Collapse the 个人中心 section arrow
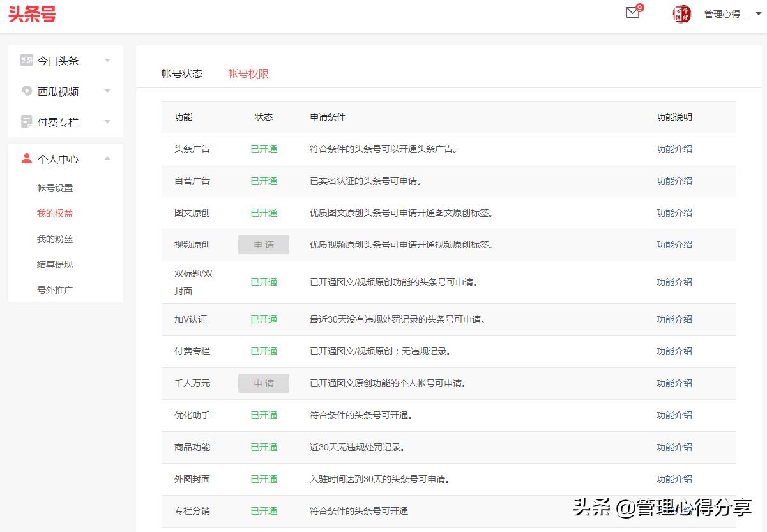The height and width of the screenshot is (532, 767). tap(107, 158)
